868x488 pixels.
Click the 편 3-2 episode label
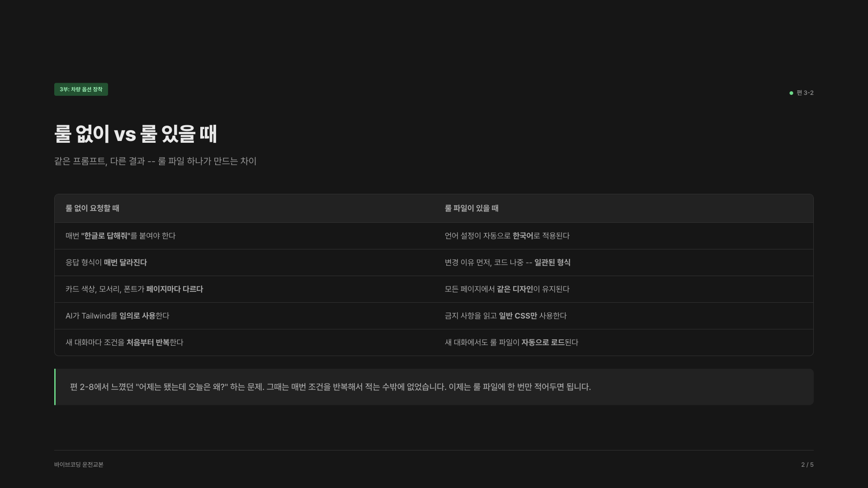pyautogui.click(x=805, y=93)
